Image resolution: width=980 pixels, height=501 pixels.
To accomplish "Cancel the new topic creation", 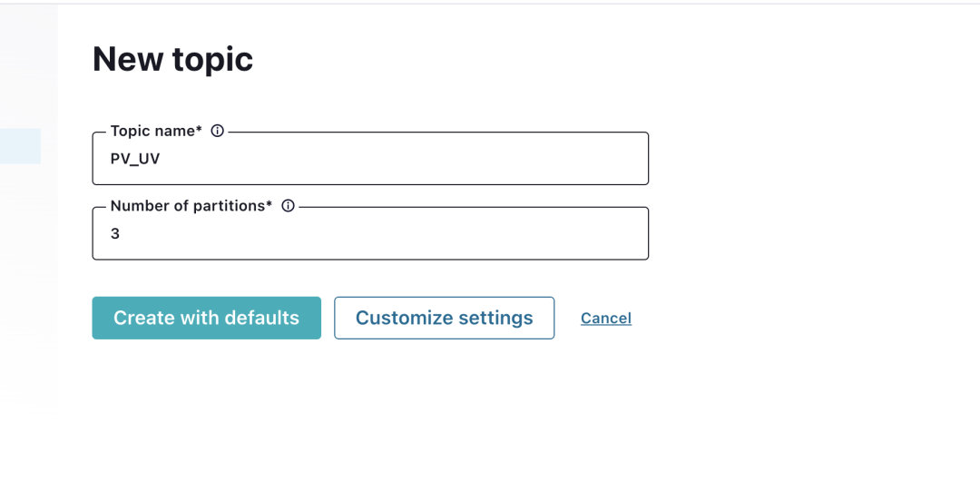I will [x=606, y=319].
